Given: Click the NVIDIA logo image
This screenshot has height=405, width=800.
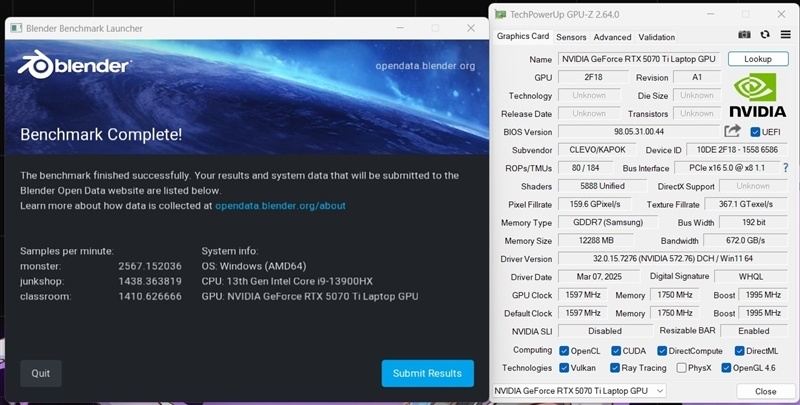Looking at the screenshot, I should [x=757, y=95].
